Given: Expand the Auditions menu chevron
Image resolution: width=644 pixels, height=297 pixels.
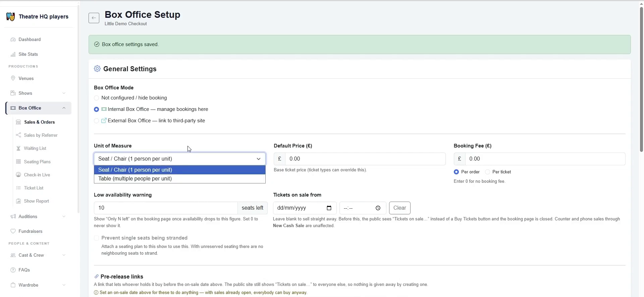Looking at the screenshot, I should click(x=64, y=216).
